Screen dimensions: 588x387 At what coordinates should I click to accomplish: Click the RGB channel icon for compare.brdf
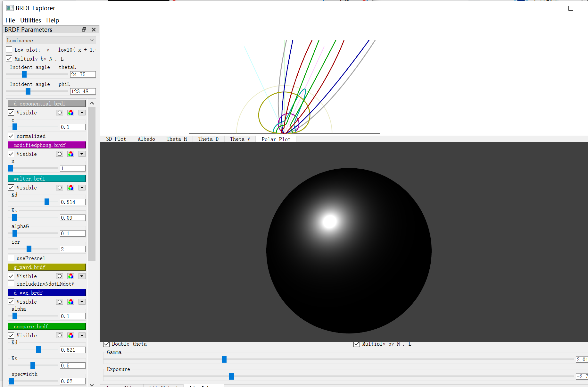click(x=71, y=335)
